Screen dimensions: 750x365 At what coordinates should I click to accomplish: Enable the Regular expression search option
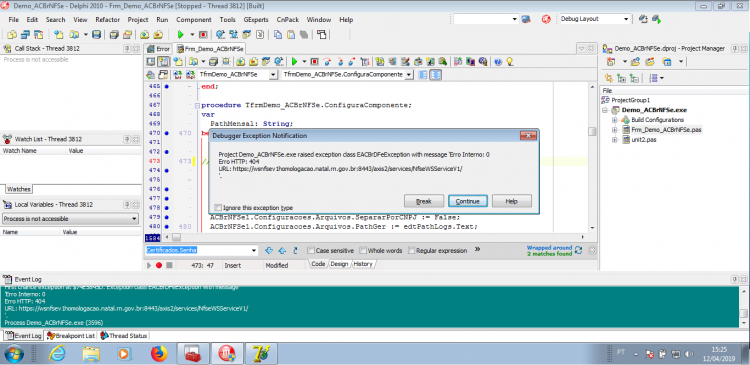coord(411,250)
